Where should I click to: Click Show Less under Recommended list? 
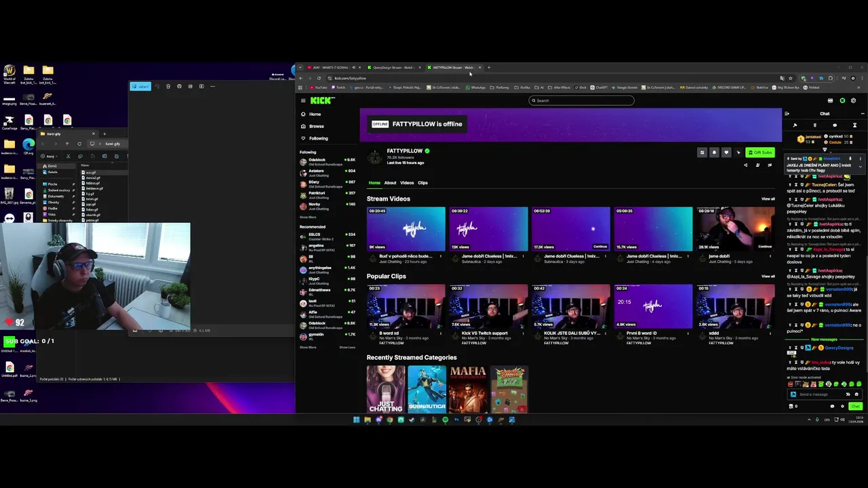pyautogui.click(x=347, y=347)
